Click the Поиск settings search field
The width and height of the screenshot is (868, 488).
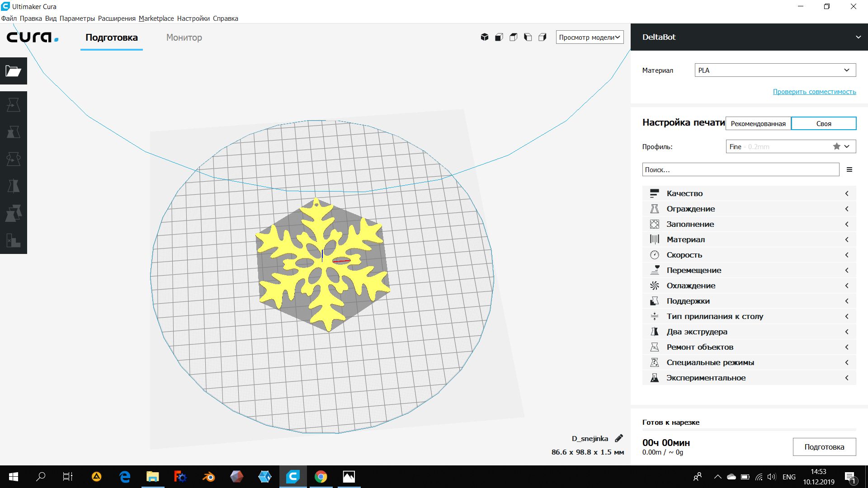[741, 170]
